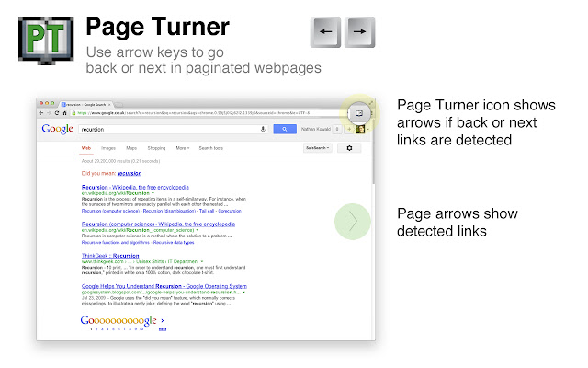Click the browser reload icon
Viewport: 588px width, 368px height.
click(57, 113)
